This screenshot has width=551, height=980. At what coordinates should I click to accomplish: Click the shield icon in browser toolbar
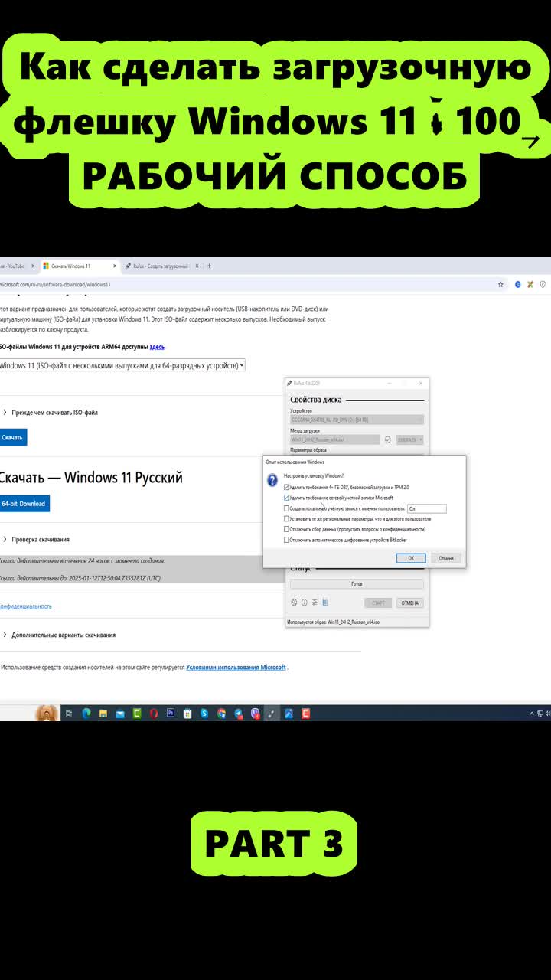click(x=543, y=284)
